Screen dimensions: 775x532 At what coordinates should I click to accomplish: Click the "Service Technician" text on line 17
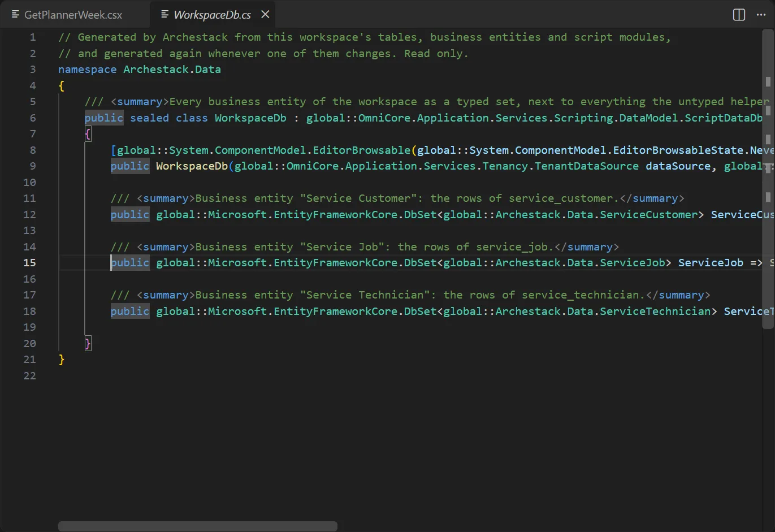[x=365, y=295]
